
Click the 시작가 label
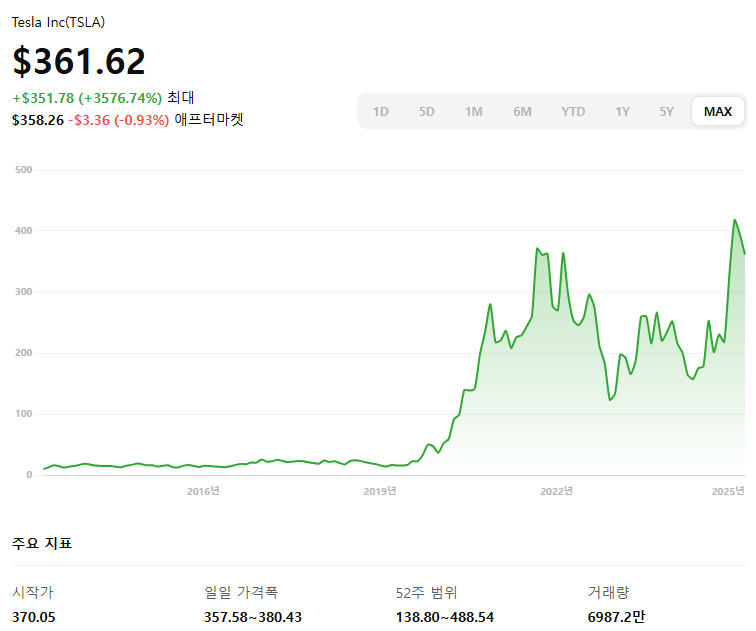click(x=32, y=592)
